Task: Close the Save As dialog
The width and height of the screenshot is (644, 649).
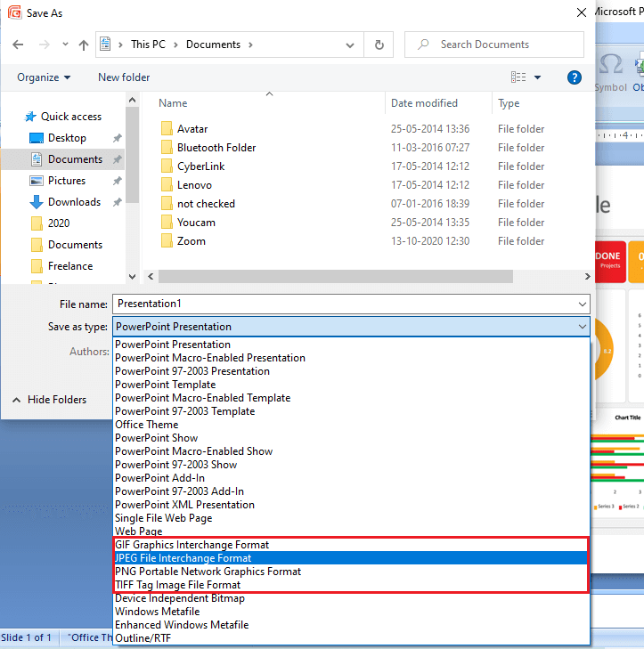Action: (581, 12)
